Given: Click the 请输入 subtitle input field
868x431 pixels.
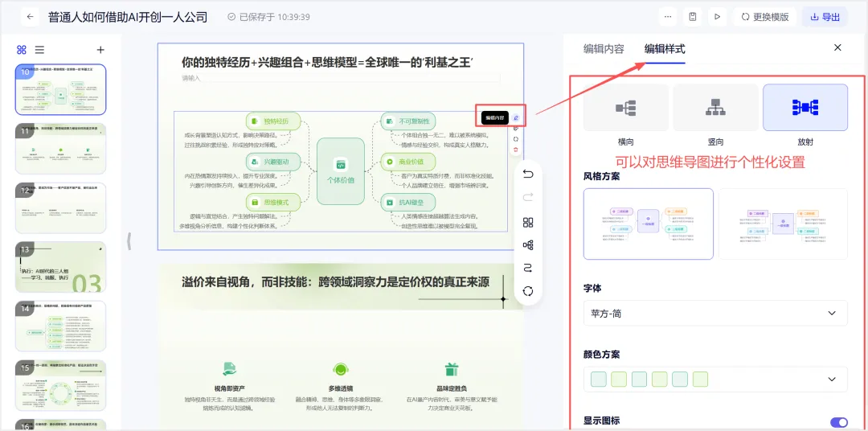Looking at the screenshot, I should pos(341,78).
